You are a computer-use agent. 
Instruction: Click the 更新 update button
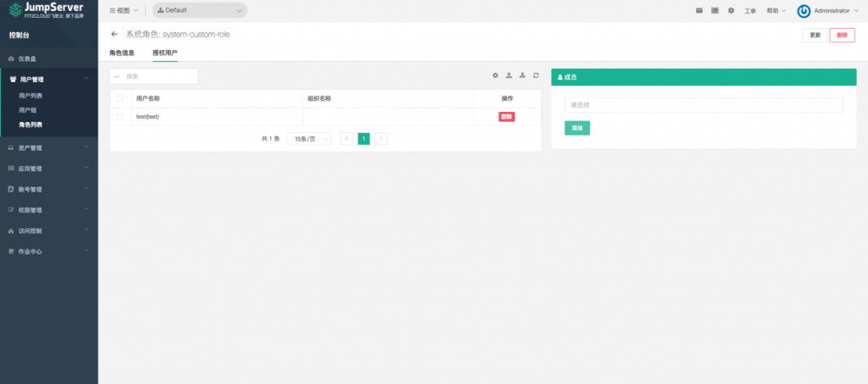point(815,35)
